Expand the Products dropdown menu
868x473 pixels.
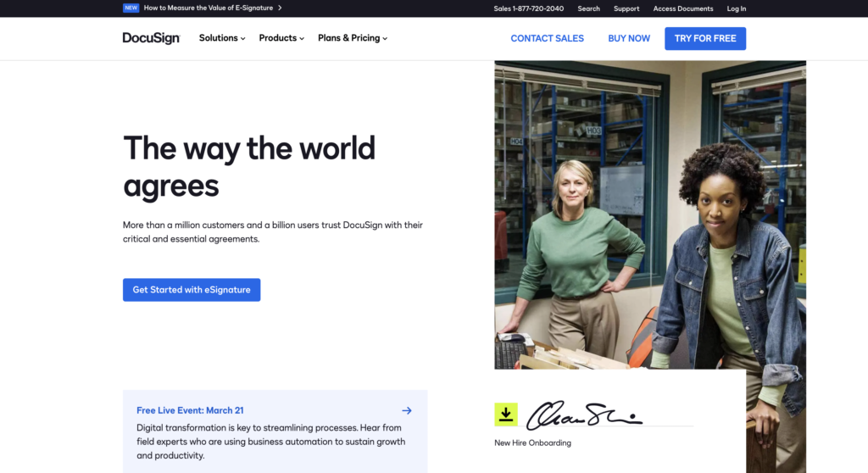(281, 38)
